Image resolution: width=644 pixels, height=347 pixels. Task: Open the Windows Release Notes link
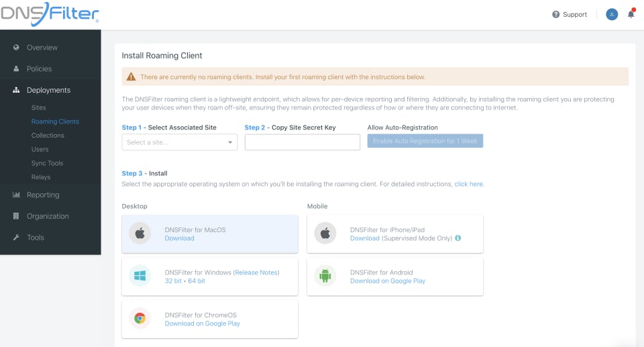pyautogui.click(x=256, y=272)
